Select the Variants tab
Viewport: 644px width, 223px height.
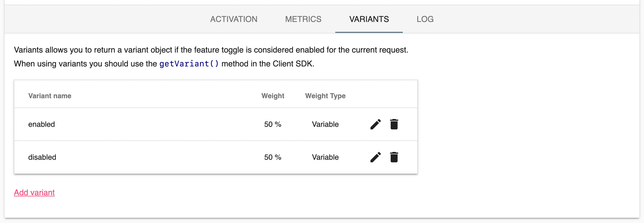[369, 19]
